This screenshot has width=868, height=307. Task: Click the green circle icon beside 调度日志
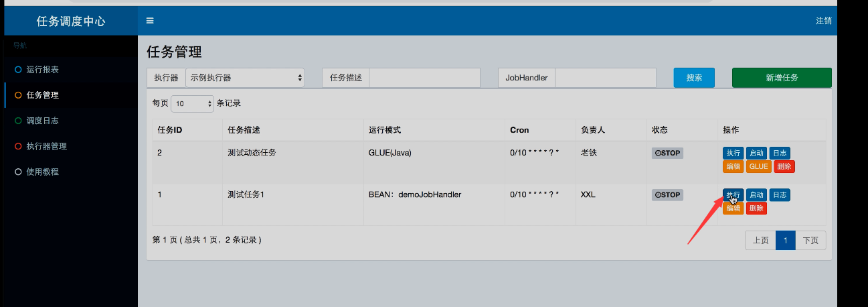(x=18, y=121)
